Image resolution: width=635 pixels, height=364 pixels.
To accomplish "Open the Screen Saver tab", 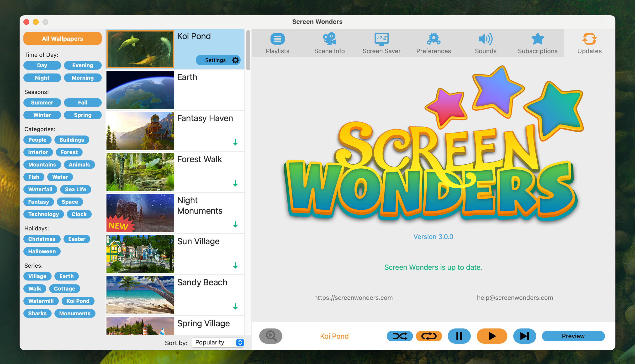I will pos(381,43).
